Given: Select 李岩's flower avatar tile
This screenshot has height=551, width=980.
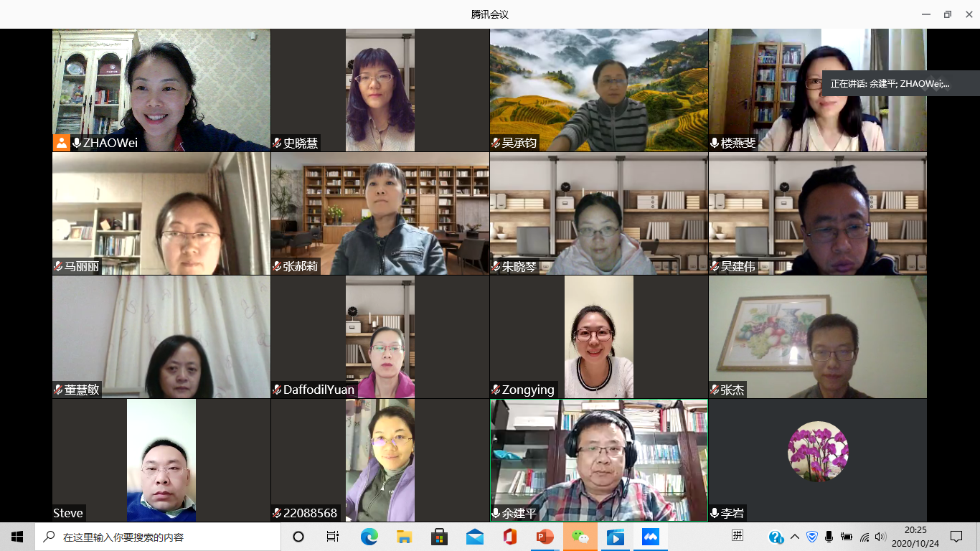Looking at the screenshot, I should point(818,451).
